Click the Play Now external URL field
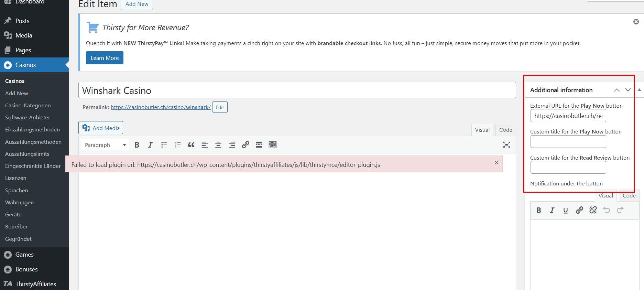The image size is (644, 290). coord(568,116)
